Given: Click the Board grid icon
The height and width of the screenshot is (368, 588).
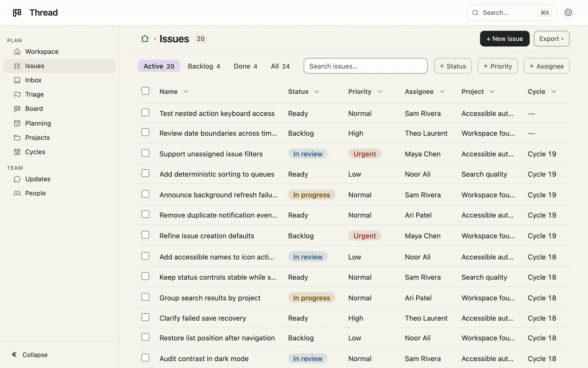Looking at the screenshot, I should [17, 109].
